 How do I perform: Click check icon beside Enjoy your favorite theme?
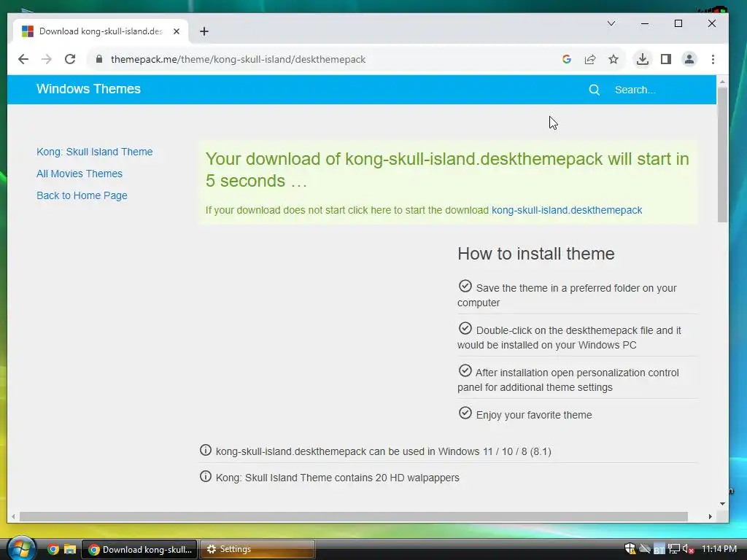[x=465, y=413]
